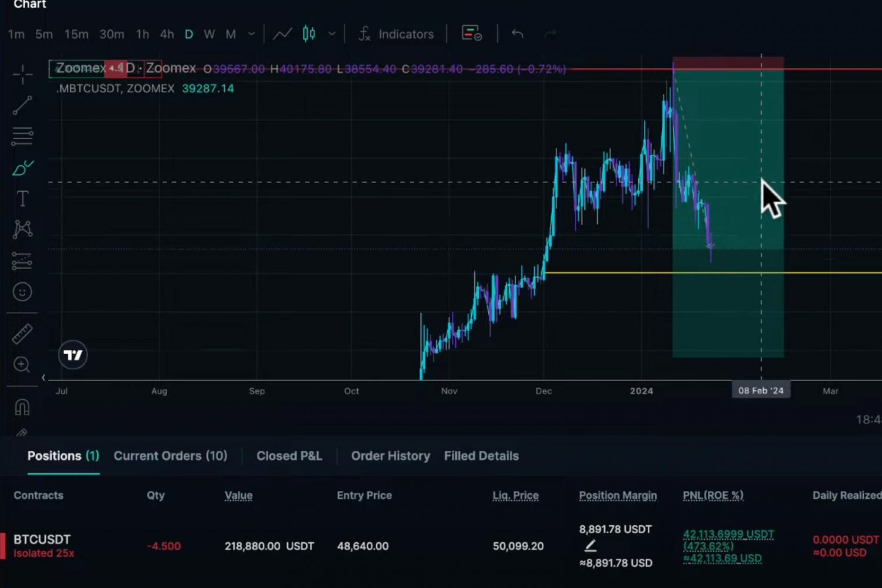Collapse the left drawing toolbar arrow

(44, 377)
